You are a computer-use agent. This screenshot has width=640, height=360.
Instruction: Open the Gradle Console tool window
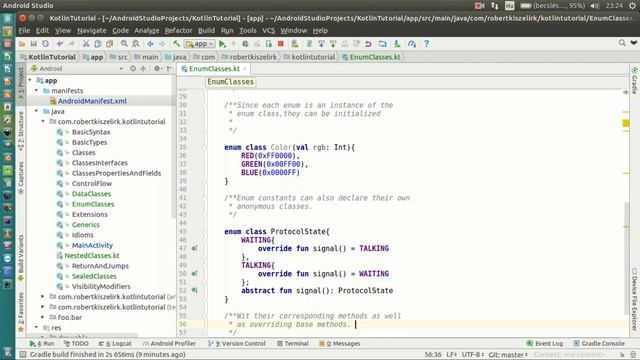click(599, 344)
